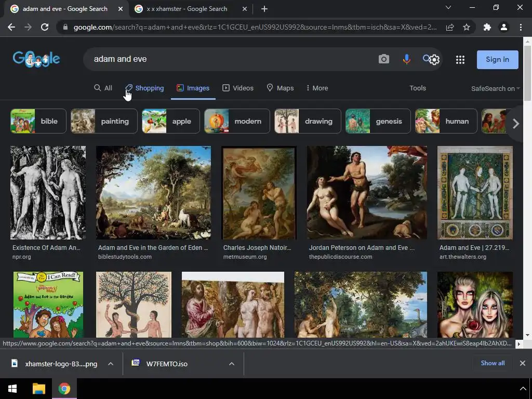Open 'Adam and Eve | 27.219' link
The height and width of the screenshot is (399, 532).
[474, 248]
